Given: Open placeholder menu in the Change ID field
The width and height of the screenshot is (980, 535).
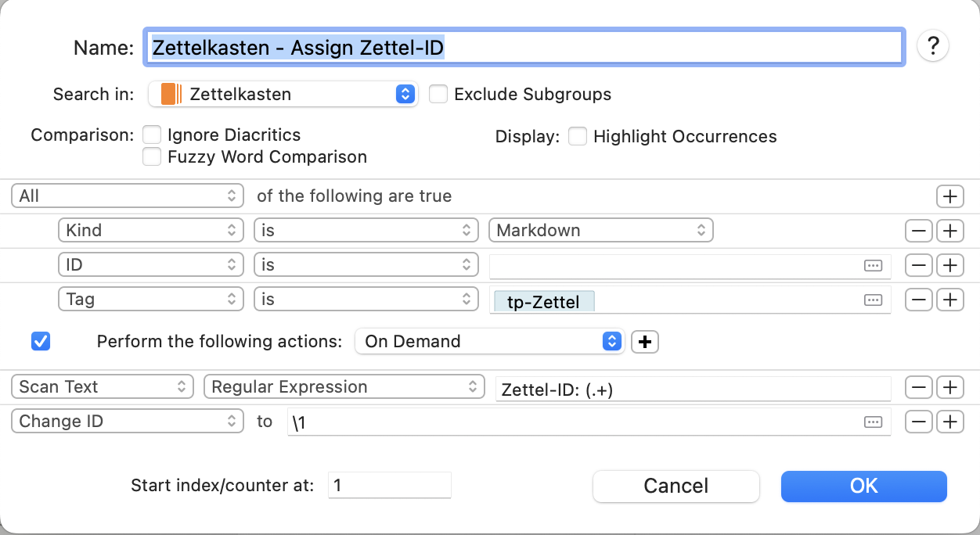Looking at the screenshot, I should click(873, 422).
